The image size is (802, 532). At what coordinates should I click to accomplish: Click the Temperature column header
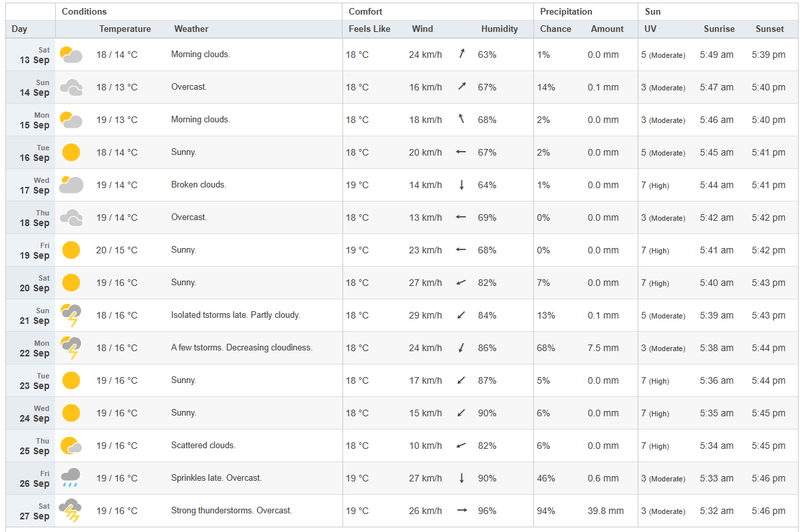click(125, 29)
